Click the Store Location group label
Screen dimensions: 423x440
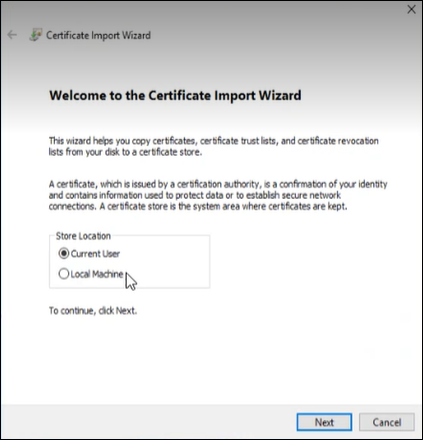tap(83, 236)
